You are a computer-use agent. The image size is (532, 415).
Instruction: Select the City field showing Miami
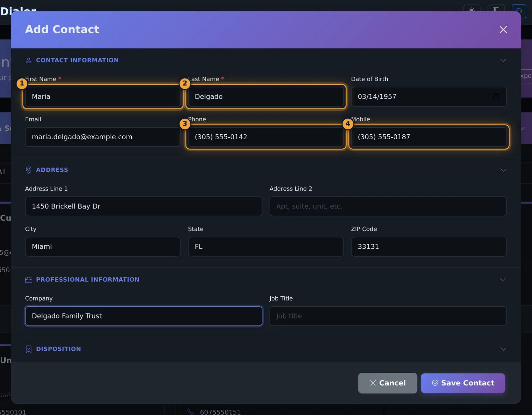click(x=103, y=247)
